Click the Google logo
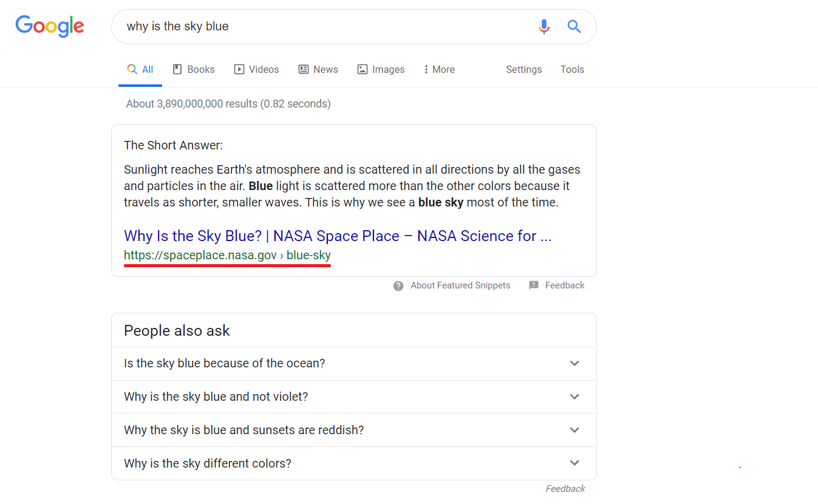Viewport: 818px width, 504px height. pos(50,26)
